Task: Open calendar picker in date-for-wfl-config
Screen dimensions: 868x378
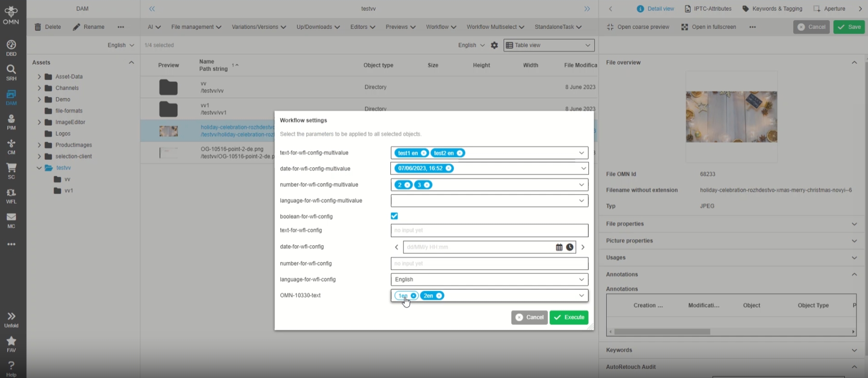Action: pos(559,247)
